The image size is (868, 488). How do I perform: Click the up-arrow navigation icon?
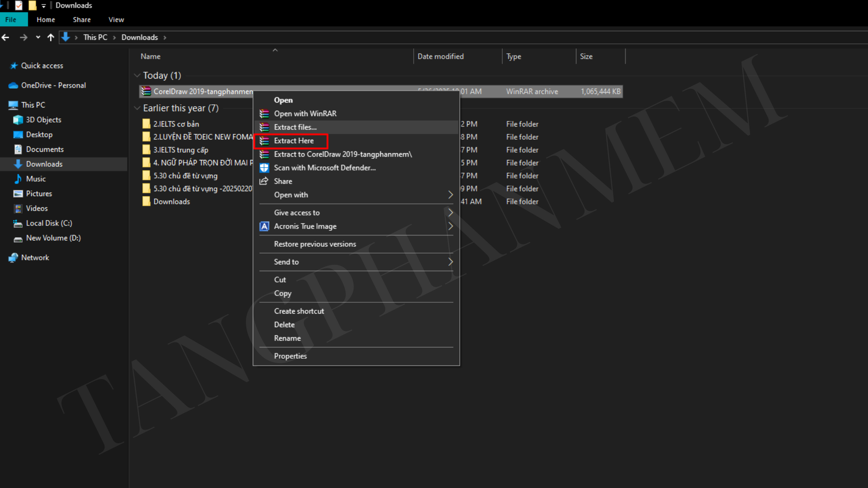51,38
